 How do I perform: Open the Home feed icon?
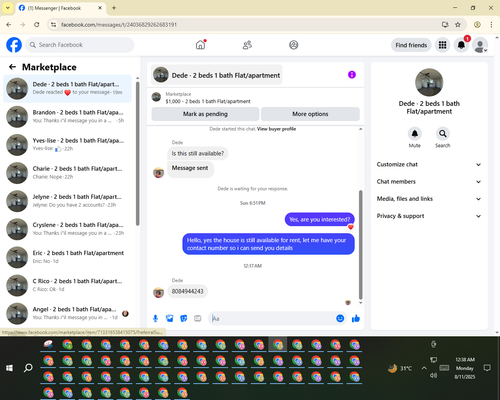point(201,45)
